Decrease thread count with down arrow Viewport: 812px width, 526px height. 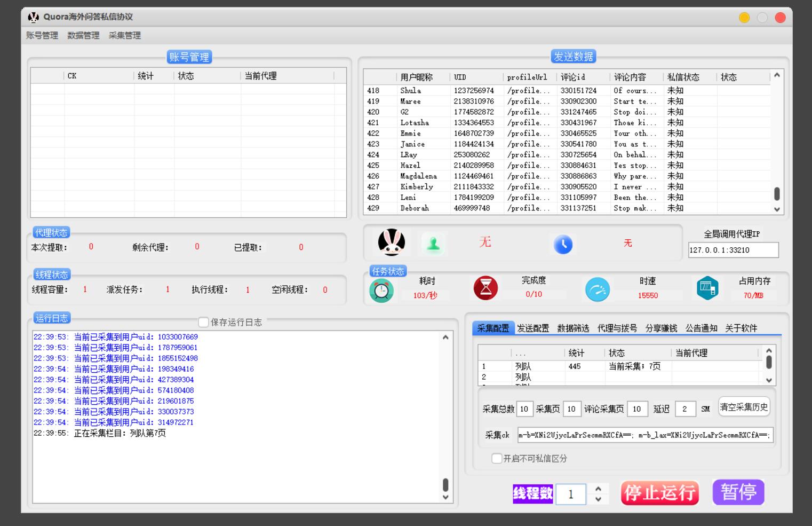598,499
